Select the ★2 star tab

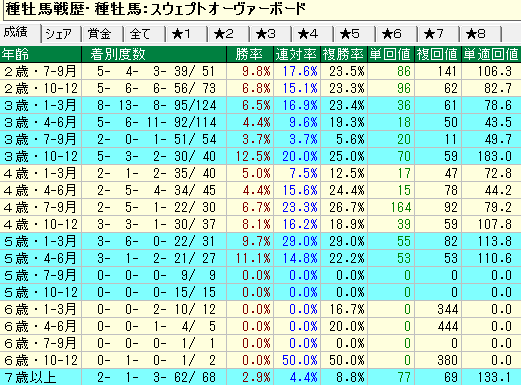(228, 34)
